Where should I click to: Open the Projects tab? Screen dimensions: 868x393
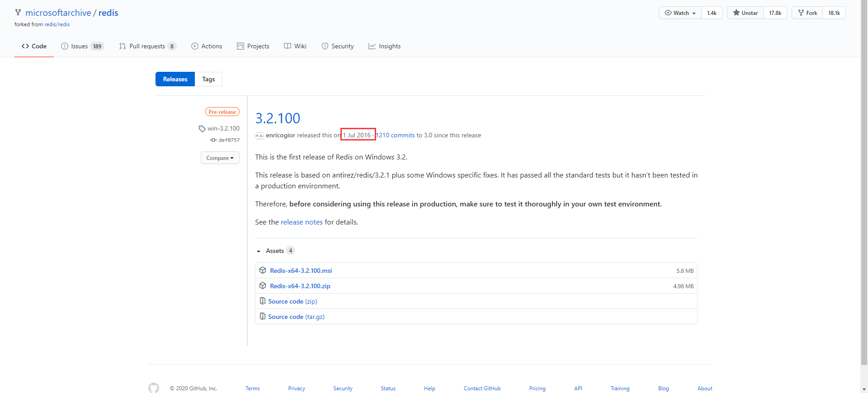(x=253, y=46)
